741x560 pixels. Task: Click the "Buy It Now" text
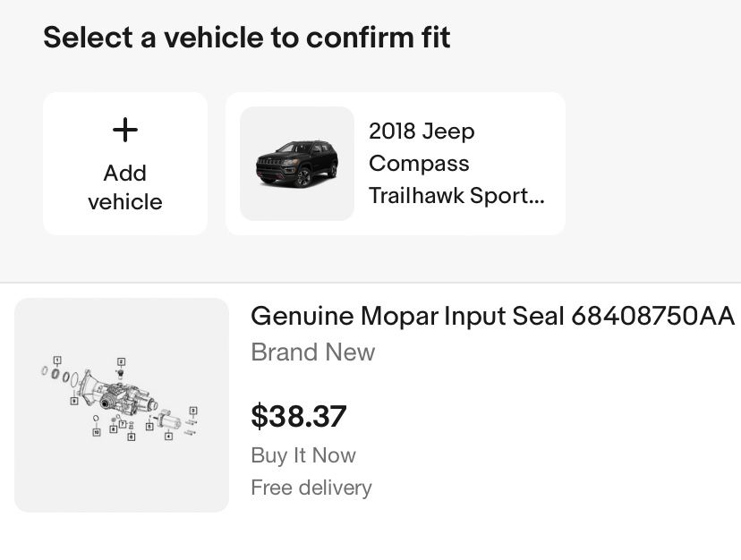pos(302,455)
